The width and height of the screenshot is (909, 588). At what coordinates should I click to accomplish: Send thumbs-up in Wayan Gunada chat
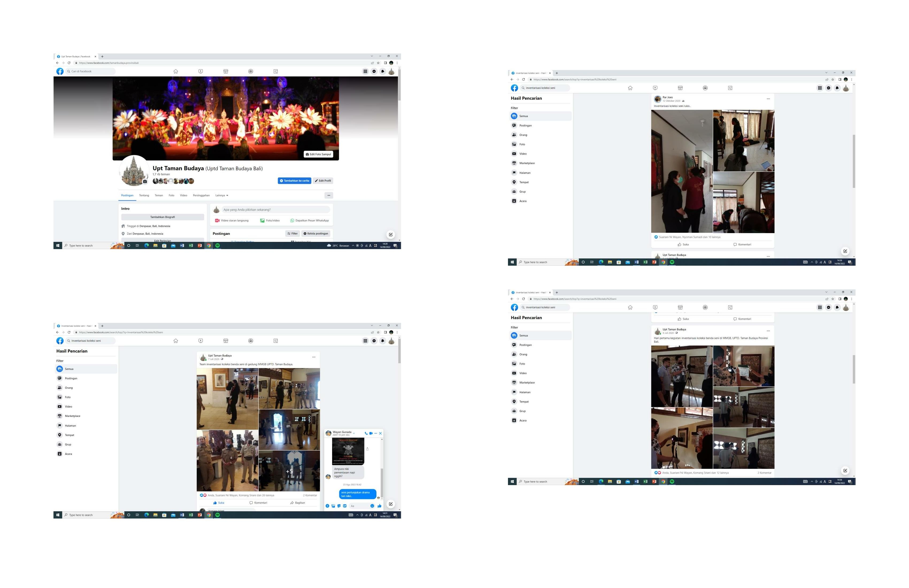379,506
